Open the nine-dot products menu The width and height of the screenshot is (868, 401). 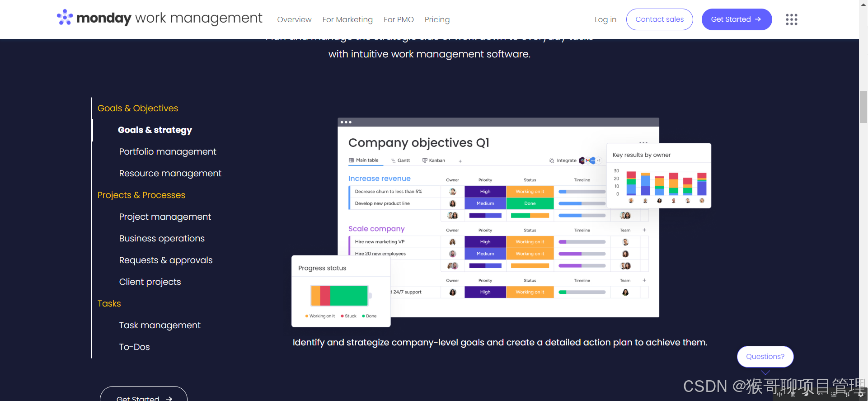click(791, 19)
